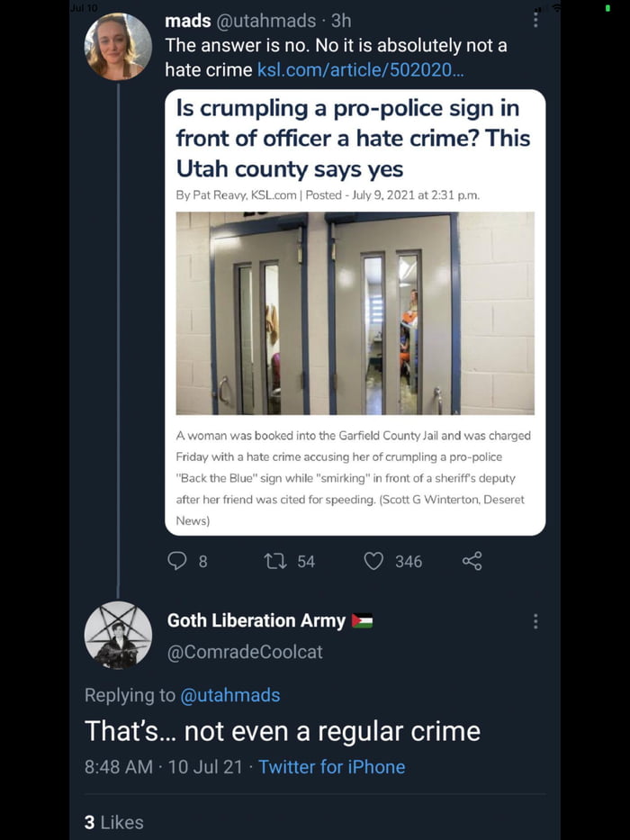630x840 pixels.
Task: Retweet the mads tweet
Action: (x=274, y=561)
